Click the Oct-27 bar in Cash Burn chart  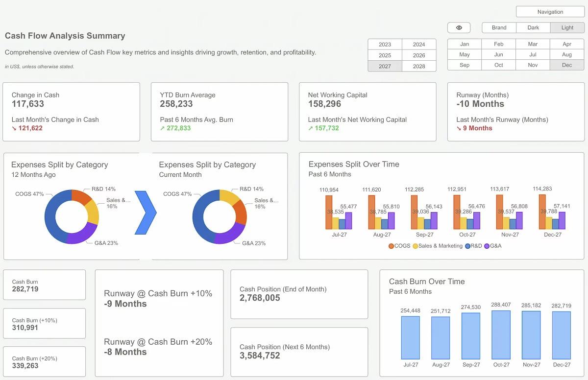501,335
